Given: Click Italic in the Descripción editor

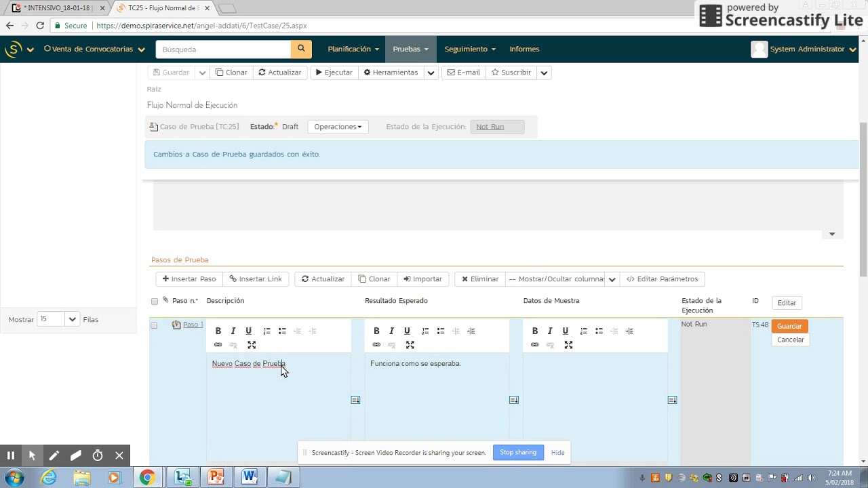Looking at the screenshot, I should click(x=233, y=331).
